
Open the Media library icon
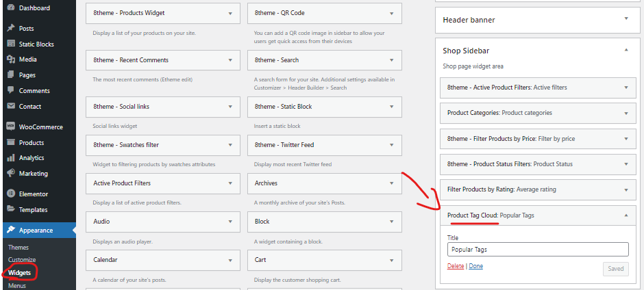pos(11,60)
